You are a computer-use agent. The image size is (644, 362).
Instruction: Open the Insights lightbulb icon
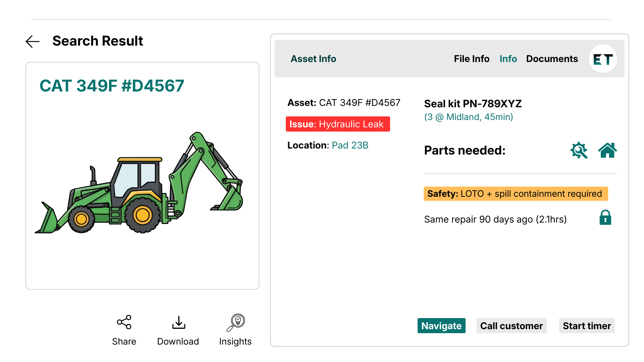pyautogui.click(x=236, y=322)
